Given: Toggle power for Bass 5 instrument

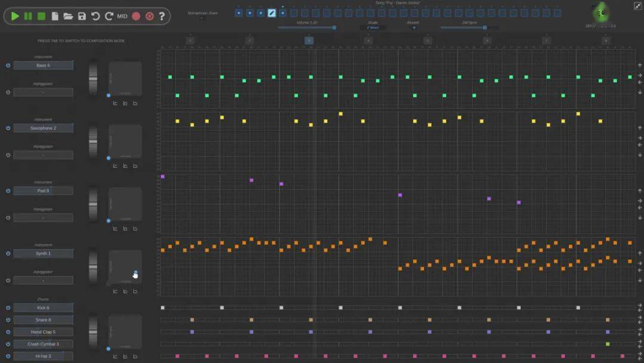Looking at the screenshot, I should coord(8,65).
